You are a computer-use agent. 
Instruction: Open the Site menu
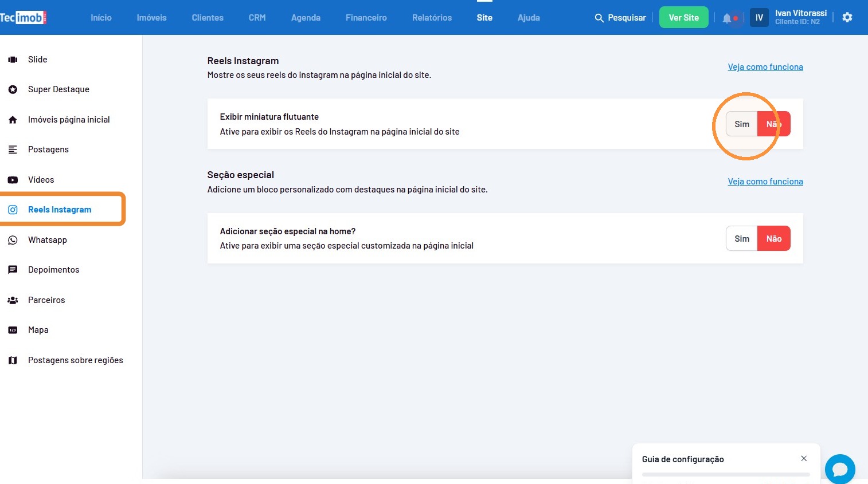tap(484, 18)
